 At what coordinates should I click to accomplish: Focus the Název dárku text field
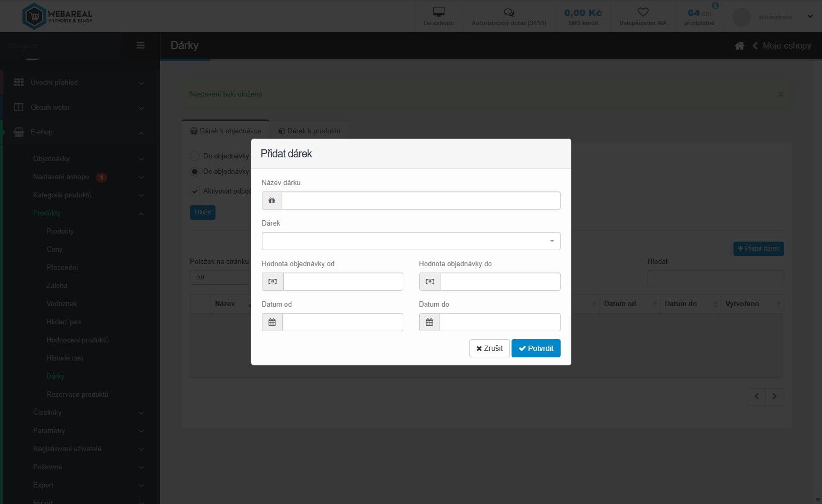pos(421,201)
